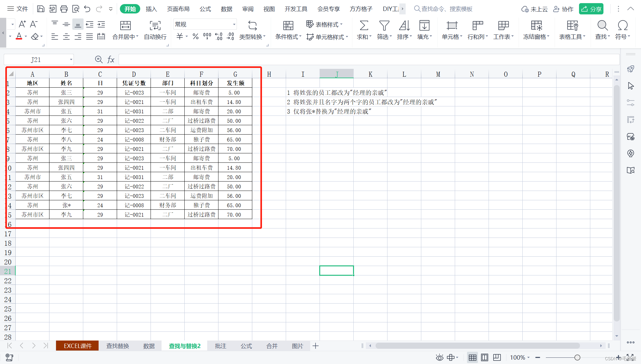Click the Sort (排序) icon

click(404, 26)
